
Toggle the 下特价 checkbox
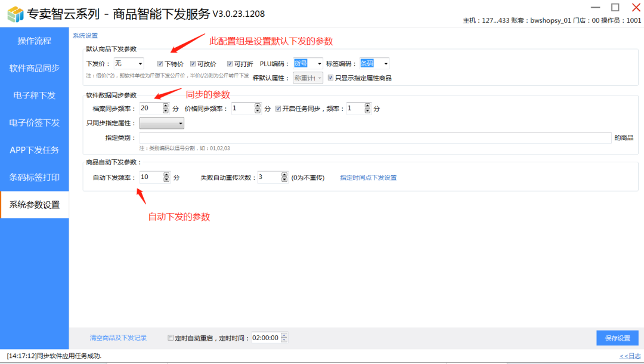160,63
